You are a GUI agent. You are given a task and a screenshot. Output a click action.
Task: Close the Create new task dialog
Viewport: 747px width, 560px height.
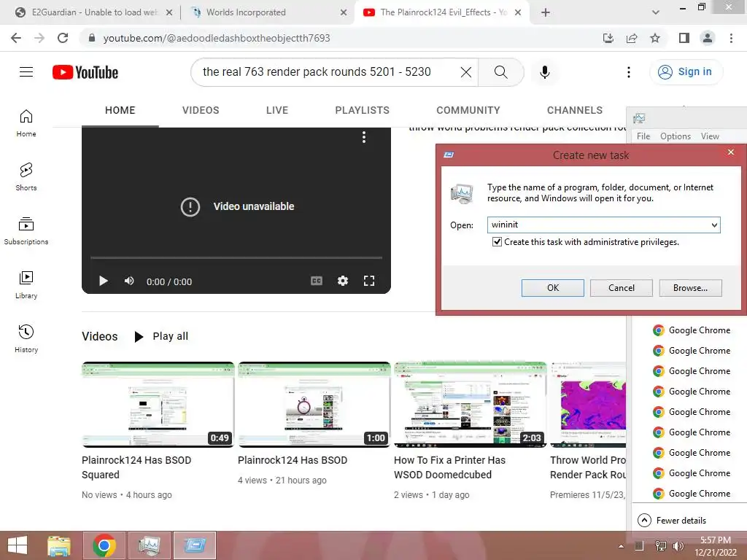tap(731, 152)
